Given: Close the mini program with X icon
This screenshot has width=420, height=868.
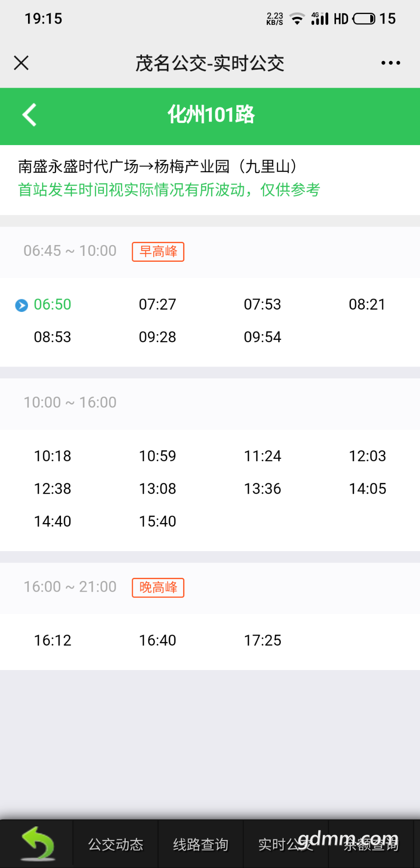Looking at the screenshot, I should [x=21, y=63].
